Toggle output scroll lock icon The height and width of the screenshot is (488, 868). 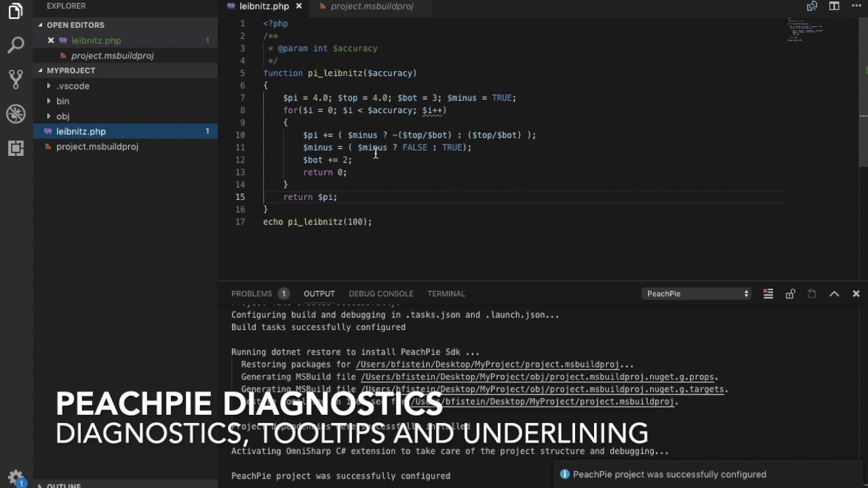coord(790,293)
